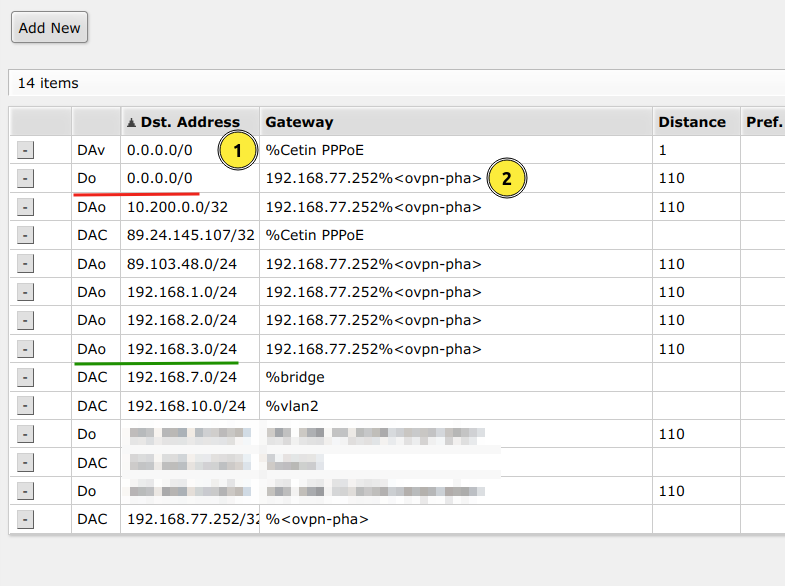Viewport: 785px width, 586px height.
Task: Open route 192.168.1.0/24
Action: 182,292
